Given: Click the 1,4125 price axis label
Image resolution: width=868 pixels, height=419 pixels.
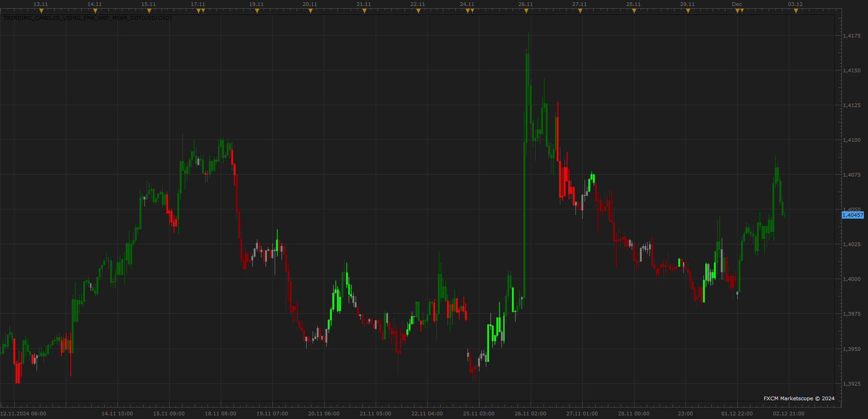Looking at the screenshot, I should coord(852,105).
